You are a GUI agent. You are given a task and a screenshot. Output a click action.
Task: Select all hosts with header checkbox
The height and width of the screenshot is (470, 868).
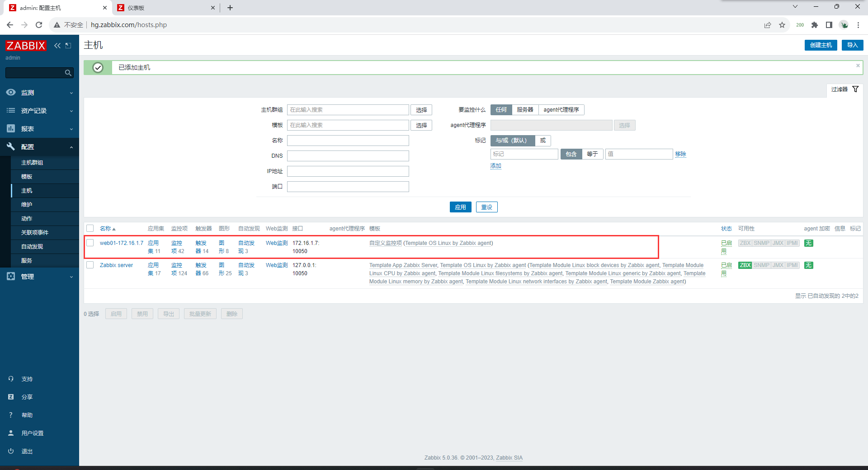[90, 228]
